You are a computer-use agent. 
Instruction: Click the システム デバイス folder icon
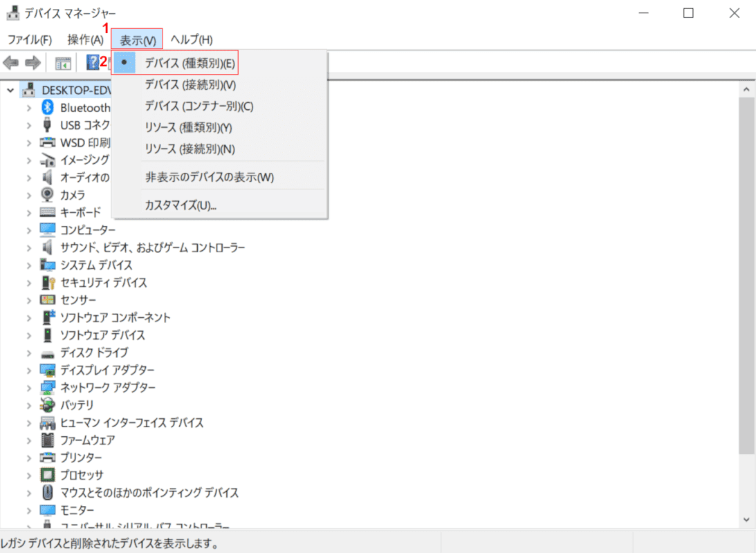tap(47, 265)
